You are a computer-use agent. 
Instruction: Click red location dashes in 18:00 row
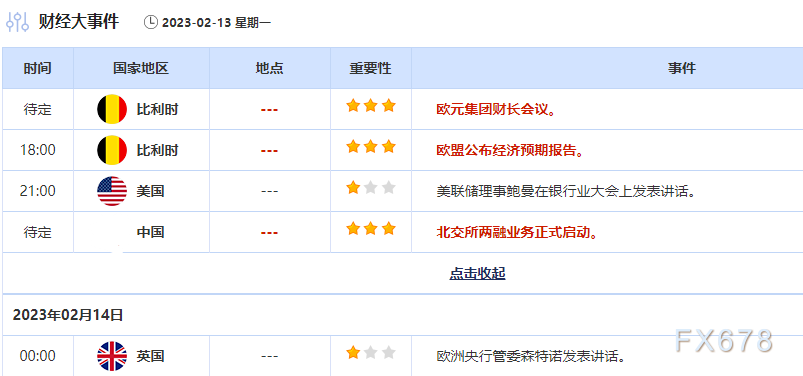click(269, 151)
